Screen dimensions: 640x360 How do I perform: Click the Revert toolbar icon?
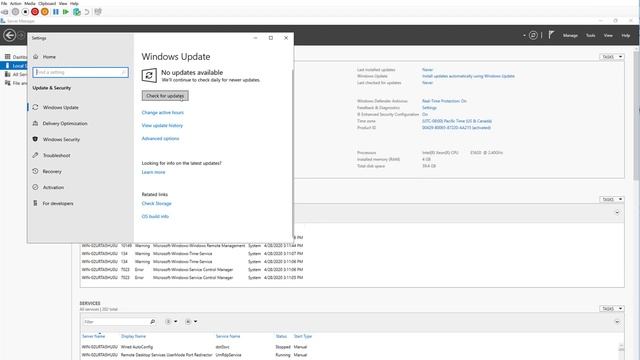87,12
